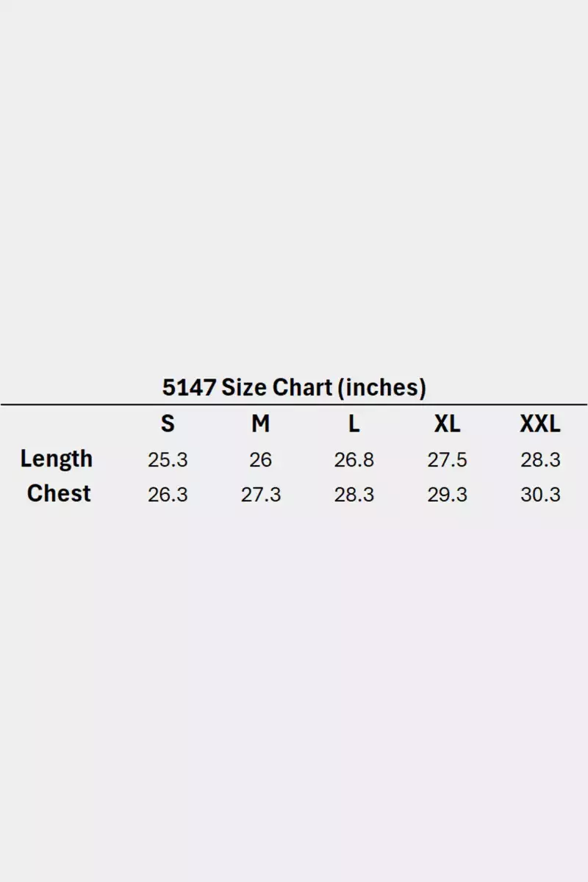
Task: Click the Length 26.8 cell for L
Action: pos(354,460)
